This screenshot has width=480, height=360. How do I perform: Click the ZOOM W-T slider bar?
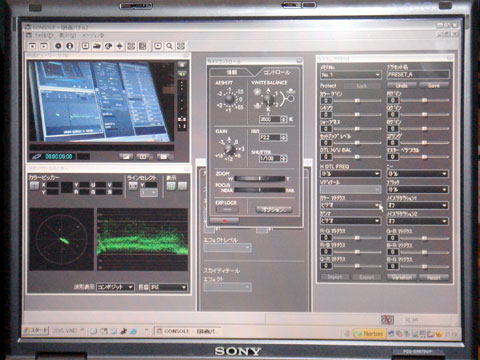(x=260, y=179)
